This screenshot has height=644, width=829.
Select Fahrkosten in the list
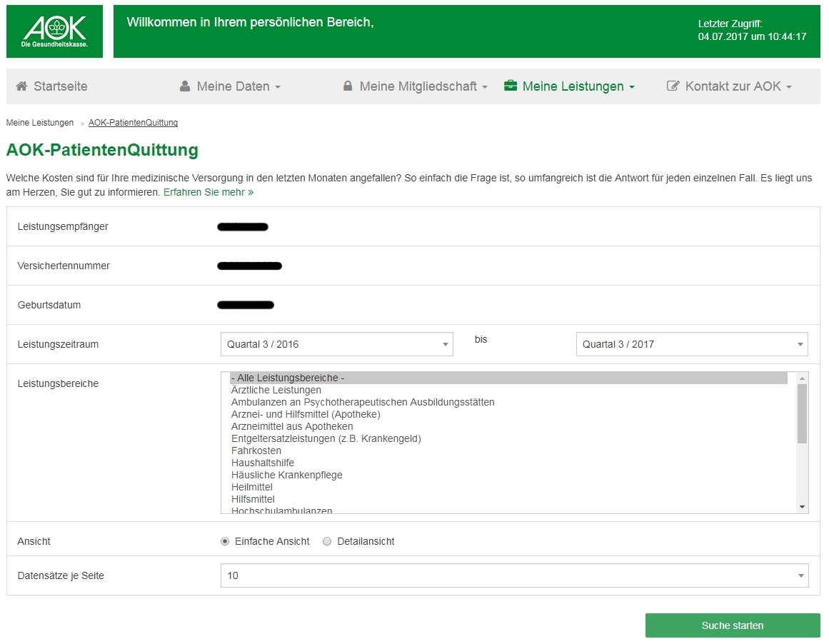[x=508, y=451]
